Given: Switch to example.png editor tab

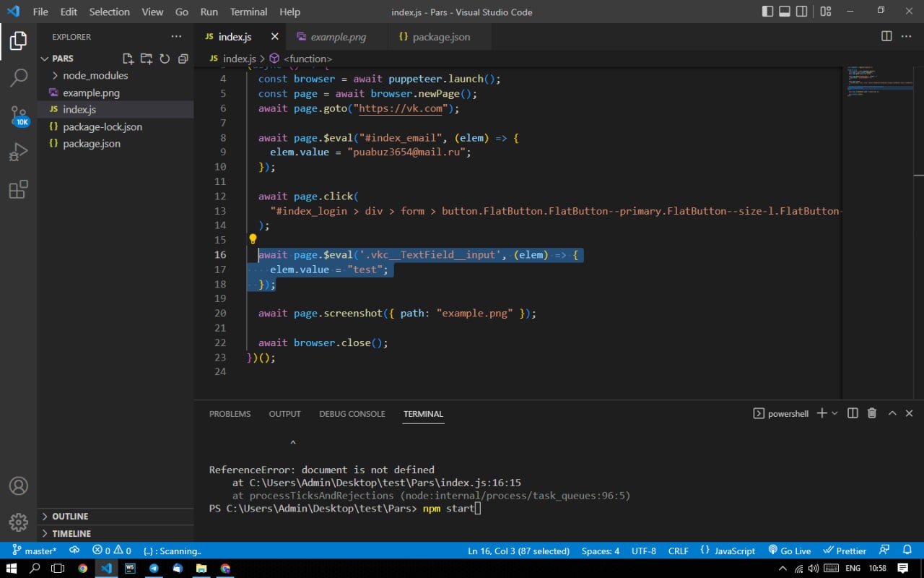Looking at the screenshot, I should (338, 37).
